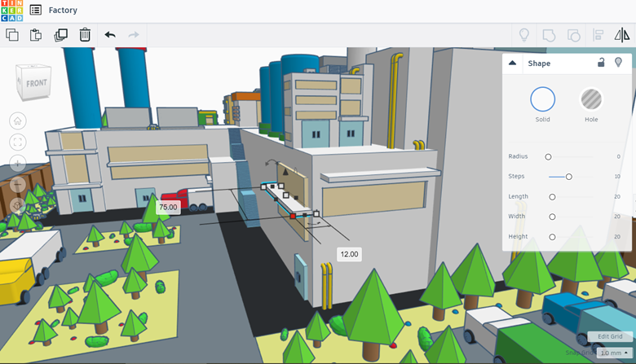Image resolution: width=636 pixels, height=364 pixels.
Task: Group the selected shapes
Action: 549,35
